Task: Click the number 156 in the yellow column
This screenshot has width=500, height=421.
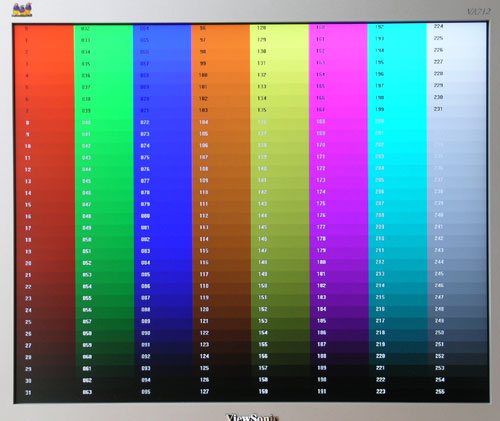Action: coord(263,356)
